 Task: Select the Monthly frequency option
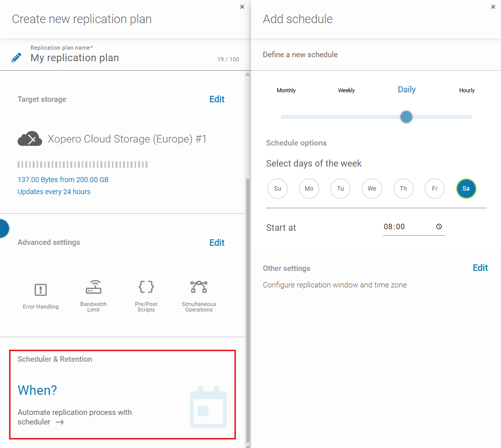click(286, 90)
